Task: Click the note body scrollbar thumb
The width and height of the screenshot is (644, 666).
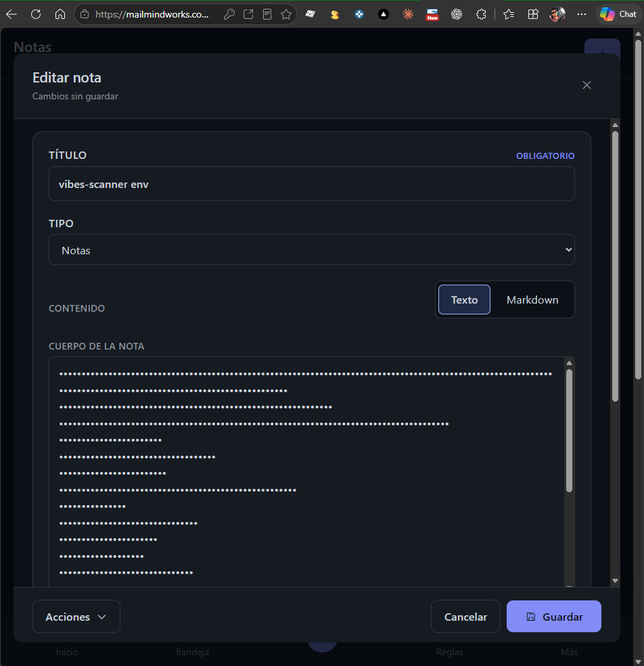Action: tap(569, 431)
